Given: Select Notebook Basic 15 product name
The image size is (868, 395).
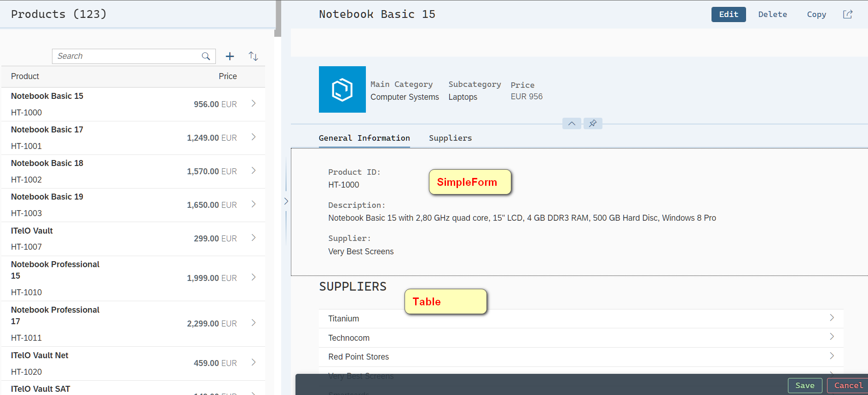Looking at the screenshot, I should point(47,96).
